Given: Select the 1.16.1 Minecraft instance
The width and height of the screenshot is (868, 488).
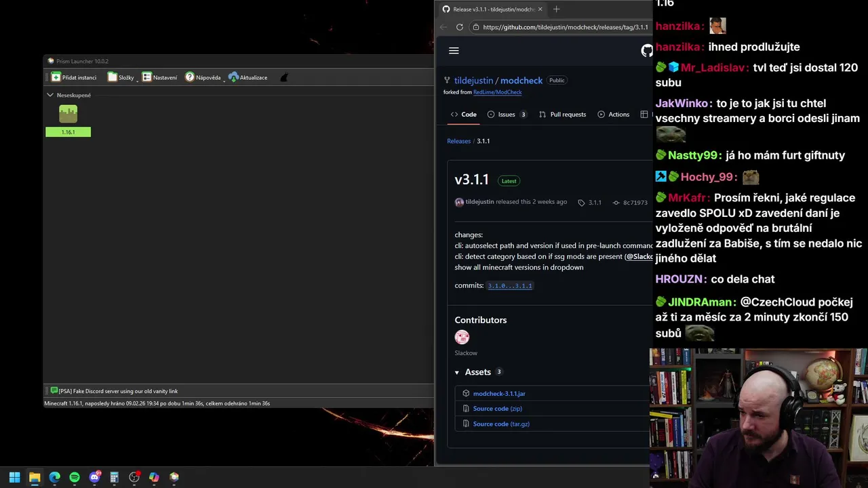Looking at the screenshot, I should point(68,121).
